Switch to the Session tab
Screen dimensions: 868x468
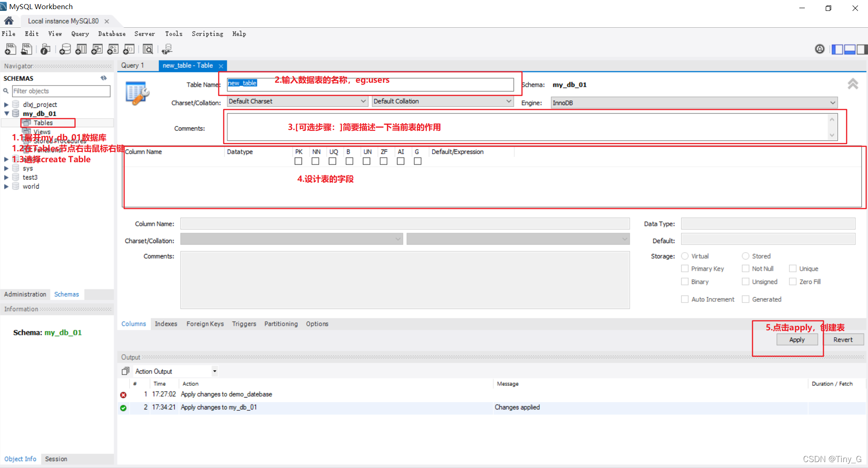(x=56, y=459)
